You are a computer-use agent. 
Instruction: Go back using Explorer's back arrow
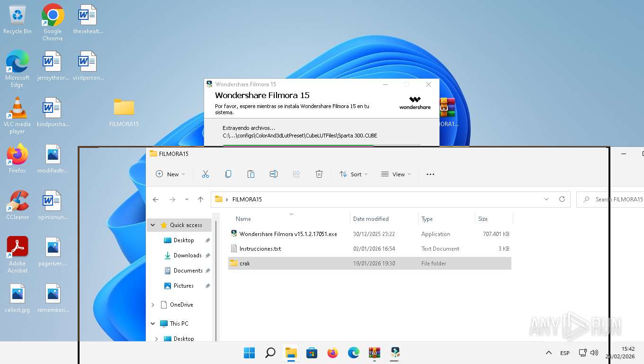pos(156,200)
